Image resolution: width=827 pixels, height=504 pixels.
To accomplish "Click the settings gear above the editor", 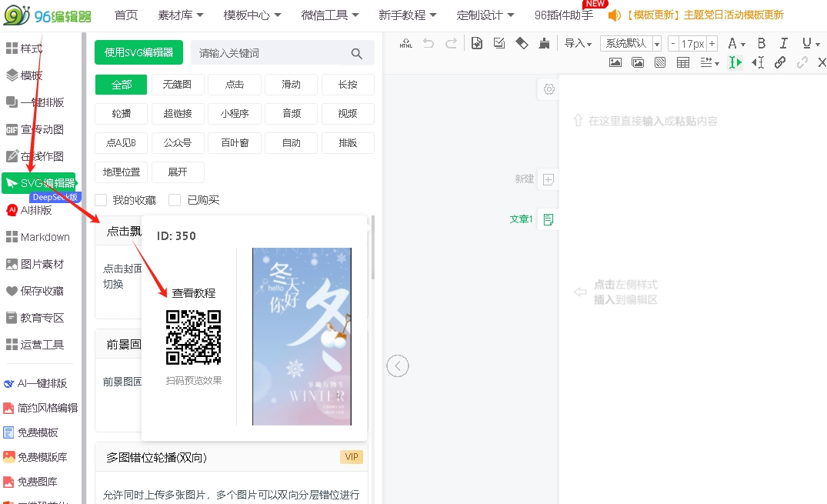I will pyautogui.click(x=549, y=89).
